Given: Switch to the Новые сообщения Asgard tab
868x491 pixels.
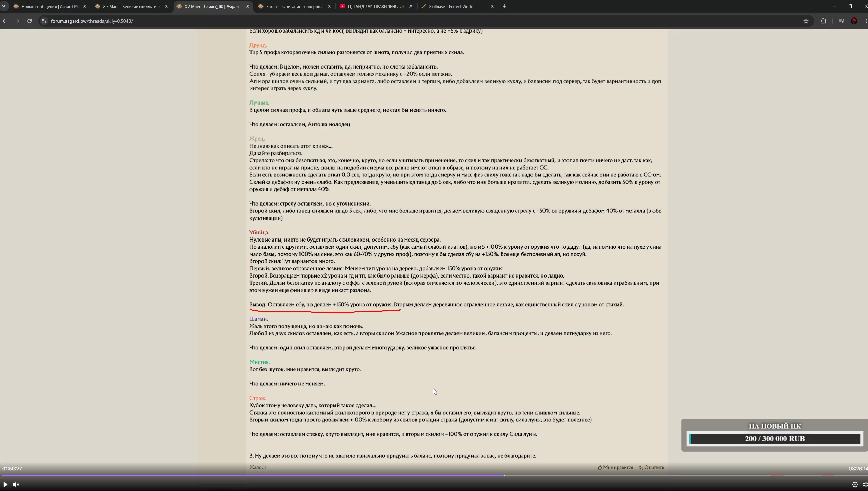Looking at the screenshot, I should (50, 6).
